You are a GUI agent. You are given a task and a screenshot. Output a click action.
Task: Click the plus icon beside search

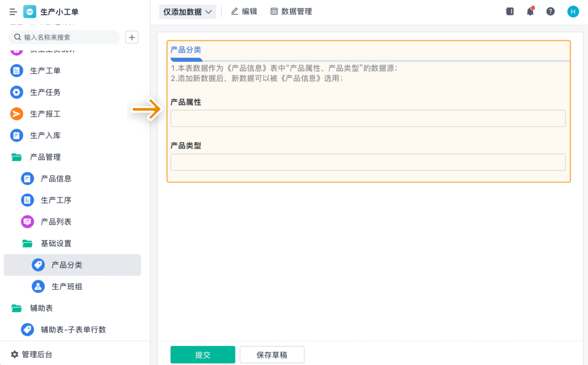tap(132, 37)
